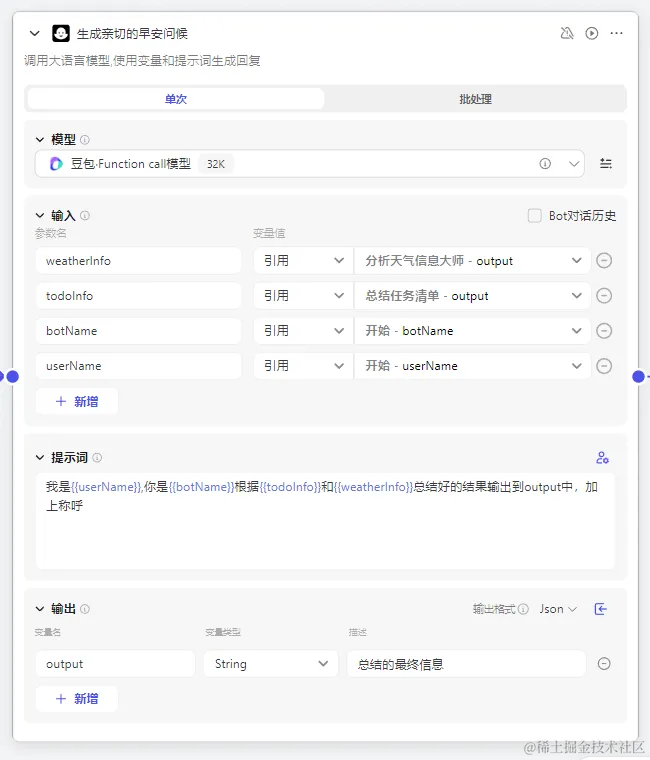This screenshot has width=650, height=760.
Task: Click info icon next to 输出
Action: coord(85,609)
